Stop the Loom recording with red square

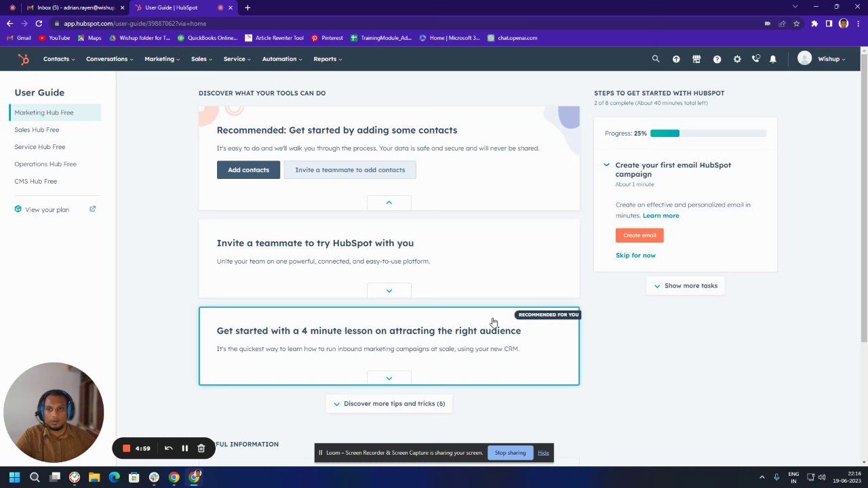[x=126, y=448]
